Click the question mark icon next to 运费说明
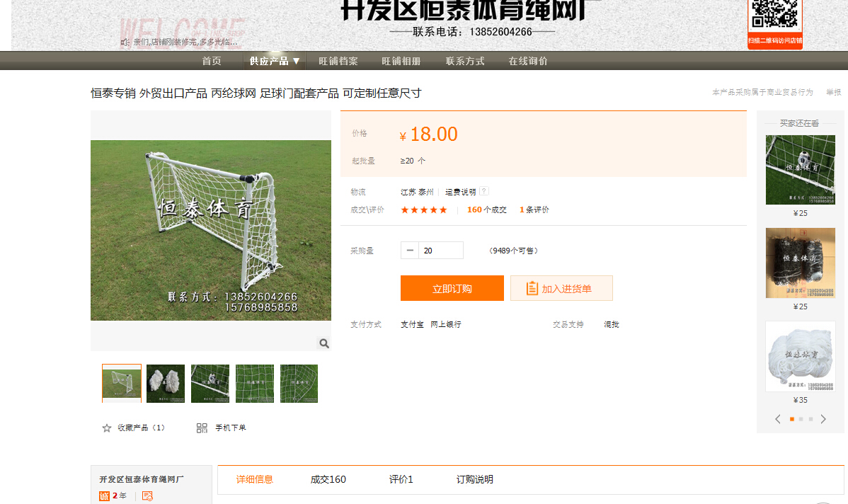The image size is (848, 504). 484,191
